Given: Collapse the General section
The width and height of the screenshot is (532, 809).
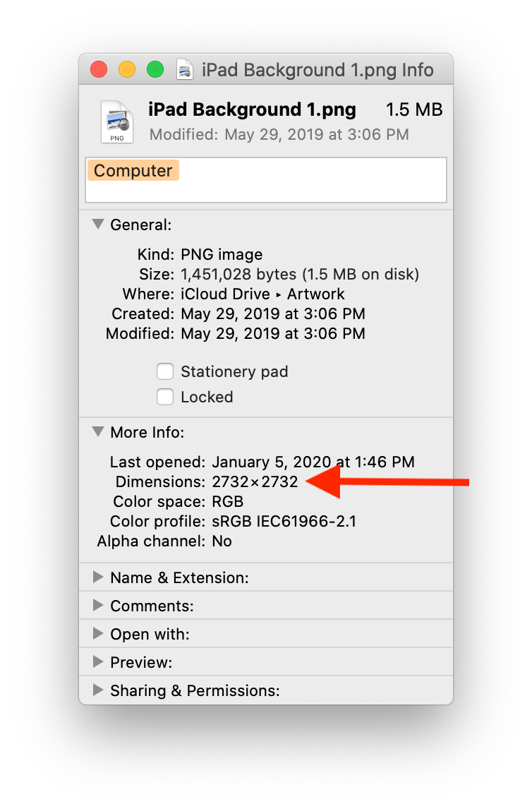Looking at the screenshot, I should click(98, 224).
